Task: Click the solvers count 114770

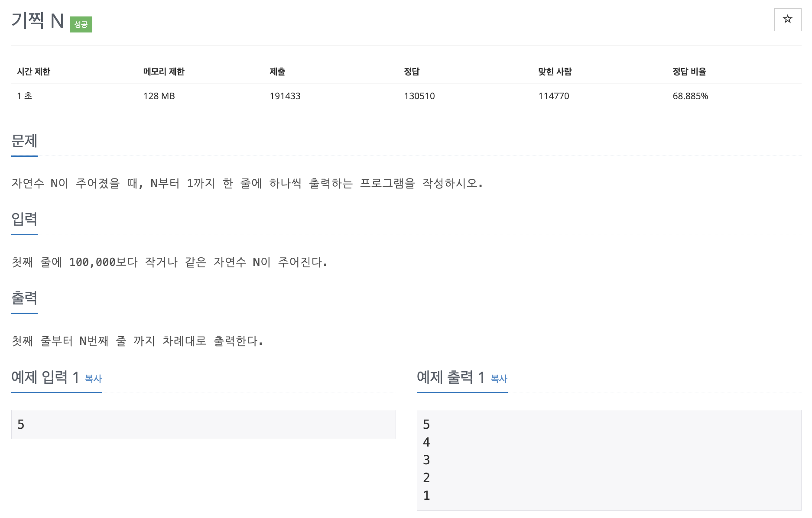Action: [x=554, y=96]
